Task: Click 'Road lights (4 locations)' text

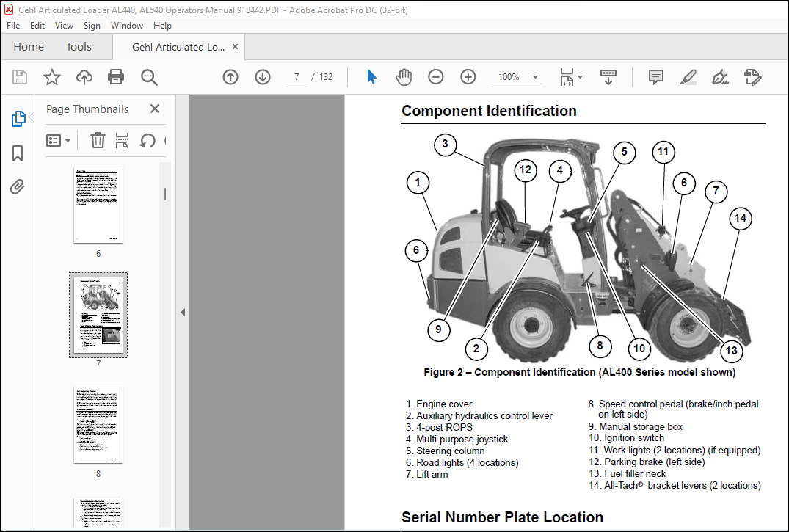Action: pos(468,462)
